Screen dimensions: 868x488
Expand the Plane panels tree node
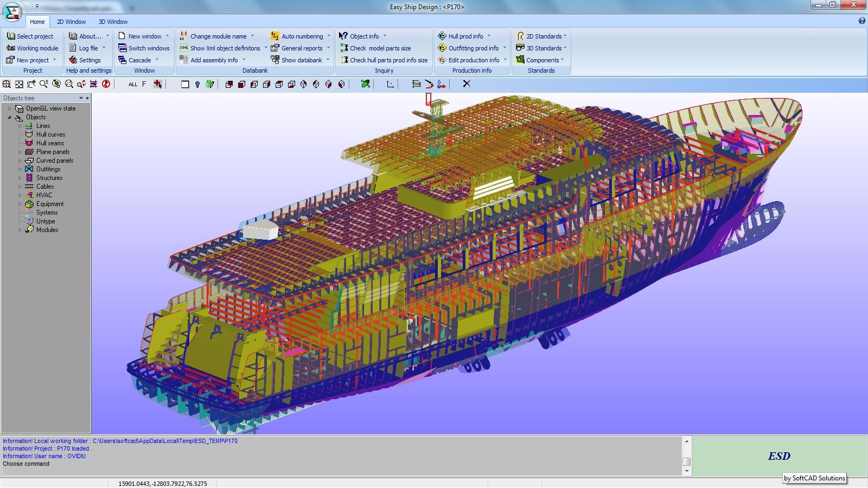20,152
